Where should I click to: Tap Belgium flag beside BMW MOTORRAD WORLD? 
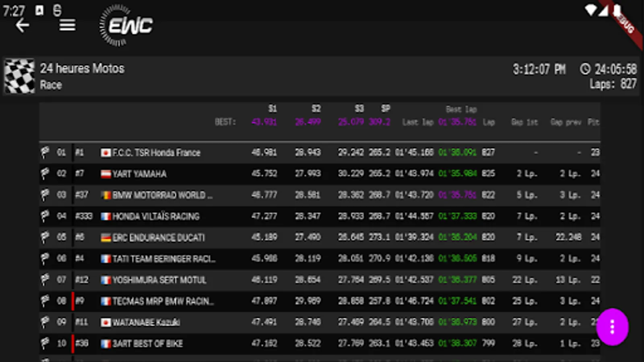[x=106, y=195]
